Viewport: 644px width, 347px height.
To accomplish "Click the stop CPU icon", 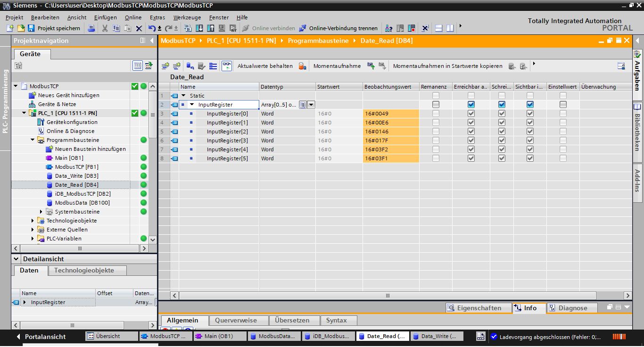I will point(411,28).
